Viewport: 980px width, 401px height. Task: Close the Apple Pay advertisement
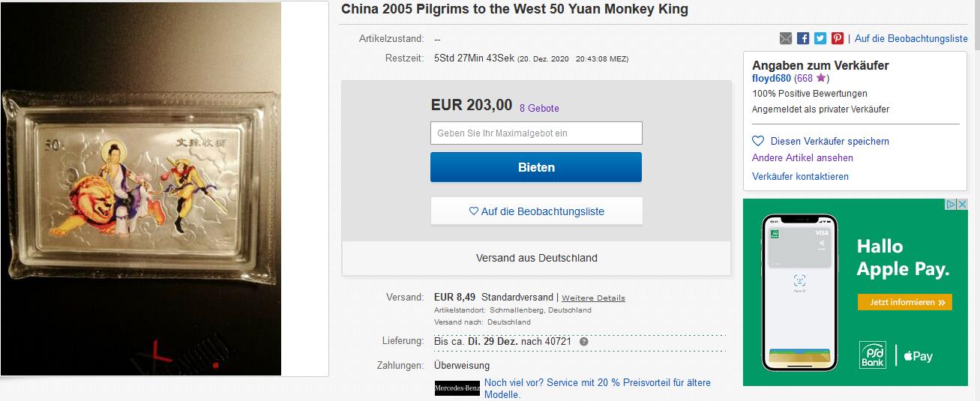[962, 205]
